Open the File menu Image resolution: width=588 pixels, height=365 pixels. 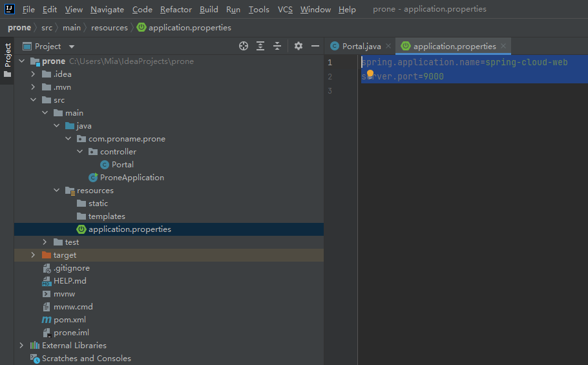28,10
